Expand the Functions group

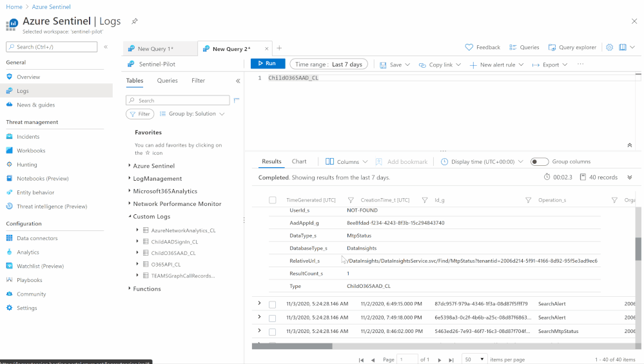130,288
